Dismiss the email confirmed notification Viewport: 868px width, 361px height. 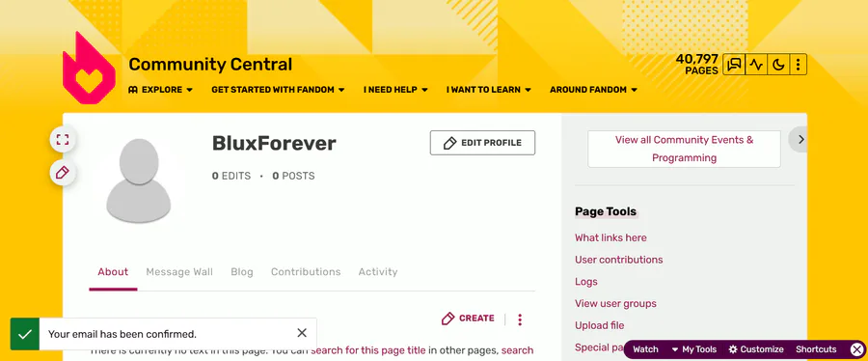pos(302,333)
